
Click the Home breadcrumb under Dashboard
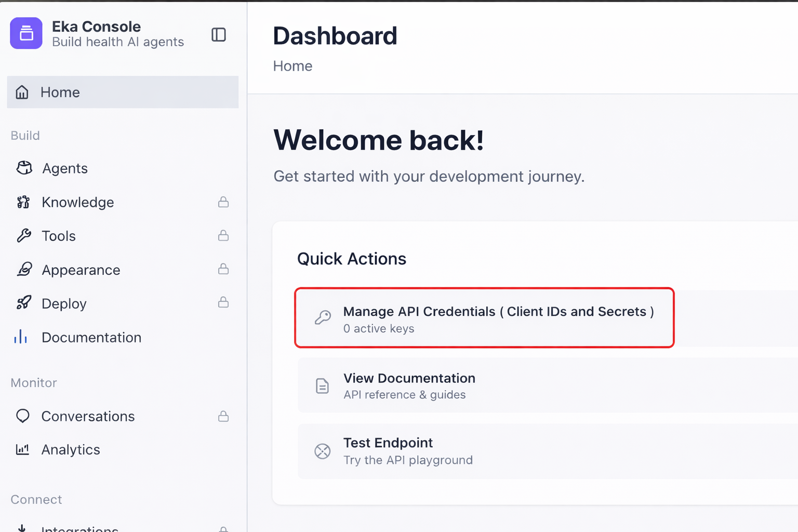(x=292, y=65)
